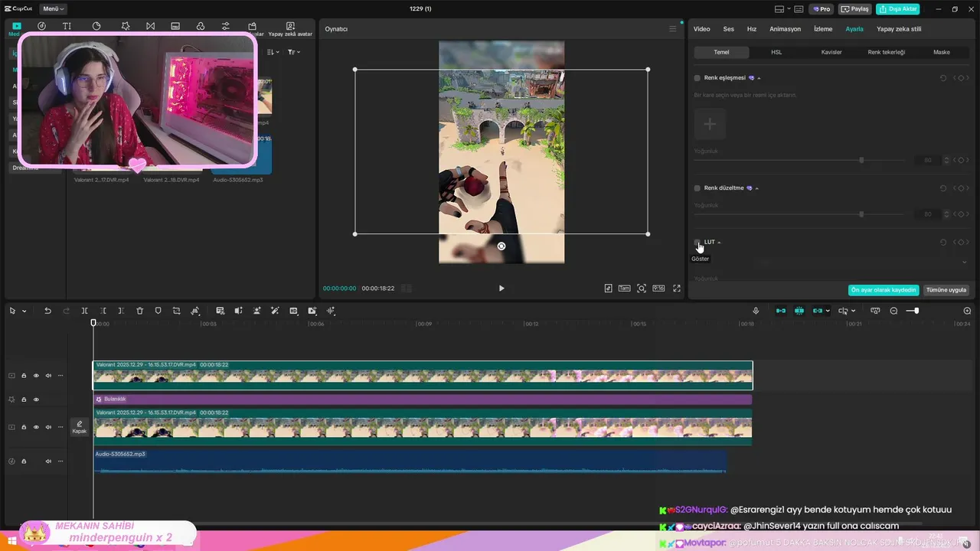Viewport: 980px width, 551px height.
Task: Open the media filter dropdown
Action: 294,52
